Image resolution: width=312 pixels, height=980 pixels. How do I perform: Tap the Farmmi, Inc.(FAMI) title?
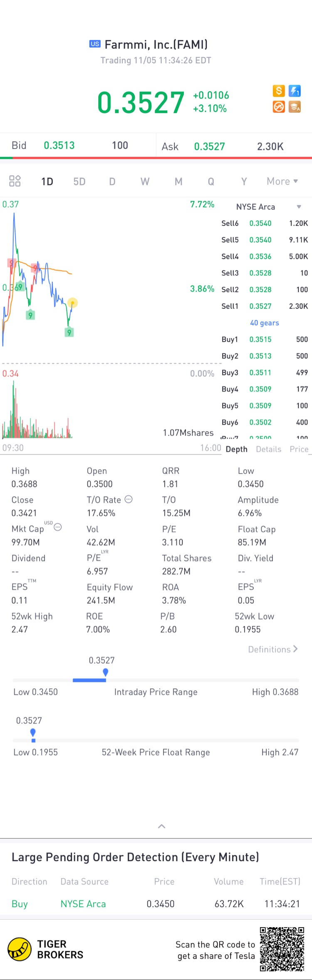pyautogui.click(x=156, y=44)
